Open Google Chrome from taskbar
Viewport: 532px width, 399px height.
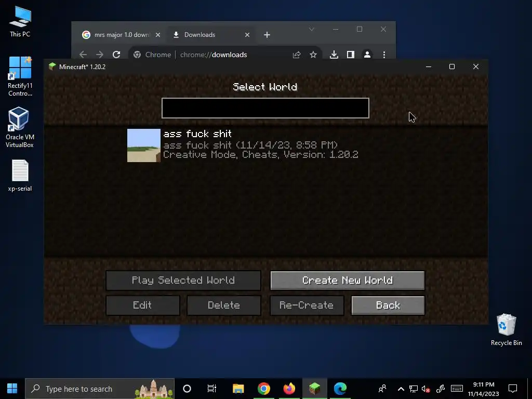coord(263,389)
